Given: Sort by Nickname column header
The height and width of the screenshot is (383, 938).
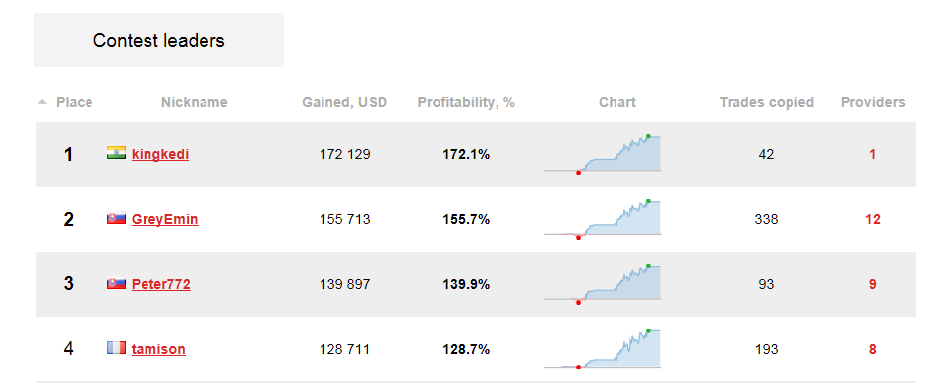Looking at the screenshot, I should pyautogui.click(x=194, y=102).
